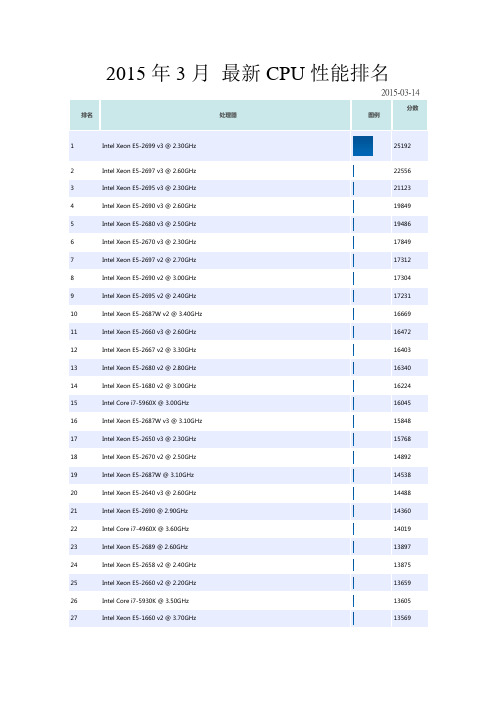
Task: Select Intel Xeon E5-2699 v3 row text
Action: [x=149, y=146]
